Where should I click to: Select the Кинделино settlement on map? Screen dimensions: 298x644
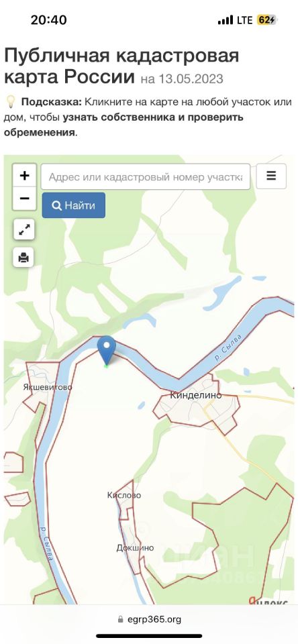[196, 396]
